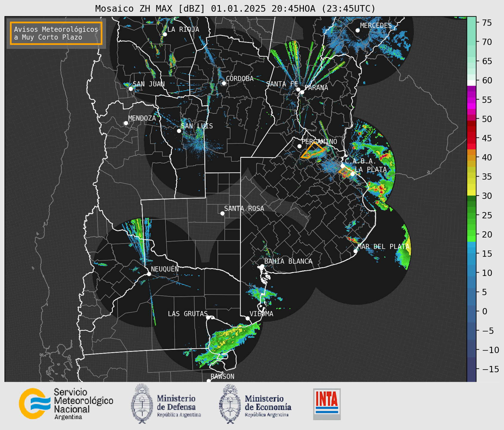
Task: Click the SANTA ROSA label text
Action: pos(244,208)
